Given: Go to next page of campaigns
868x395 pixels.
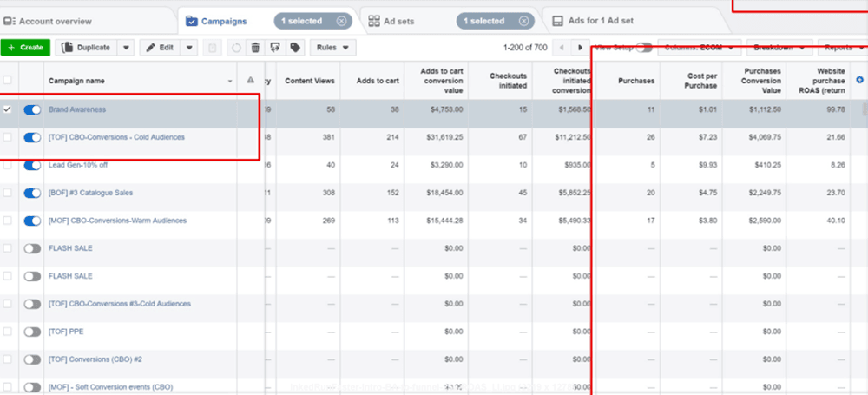Looking at the screenshot, I should point(580,48).
